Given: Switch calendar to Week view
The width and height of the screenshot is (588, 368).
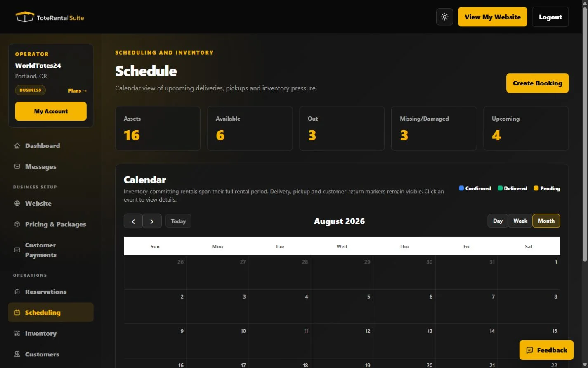Looking at the screenshot, I should (x=520, y=221).
